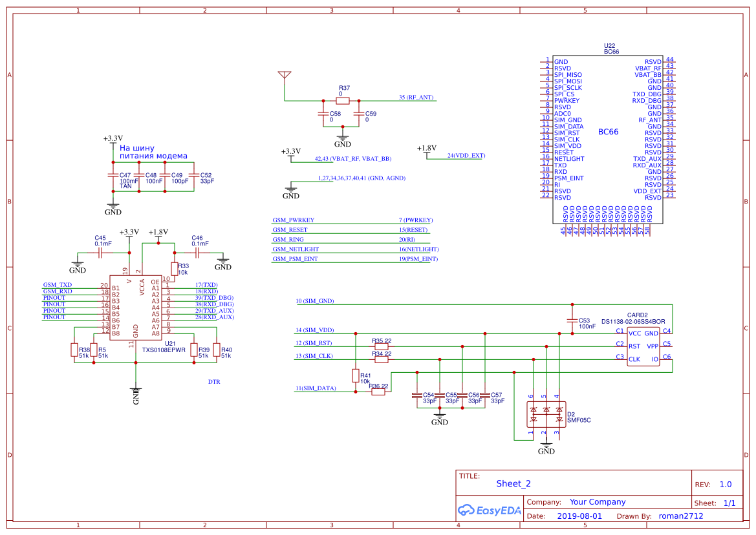Viewport: 756px width, 535px height.
Task: Select the '12 (SIM_RST)' net label
Action: [314, 343]
